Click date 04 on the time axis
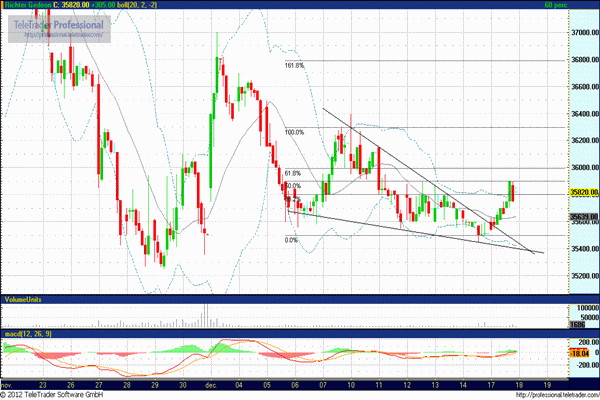The height and width of the screenshot is (400, 600). 239,385
